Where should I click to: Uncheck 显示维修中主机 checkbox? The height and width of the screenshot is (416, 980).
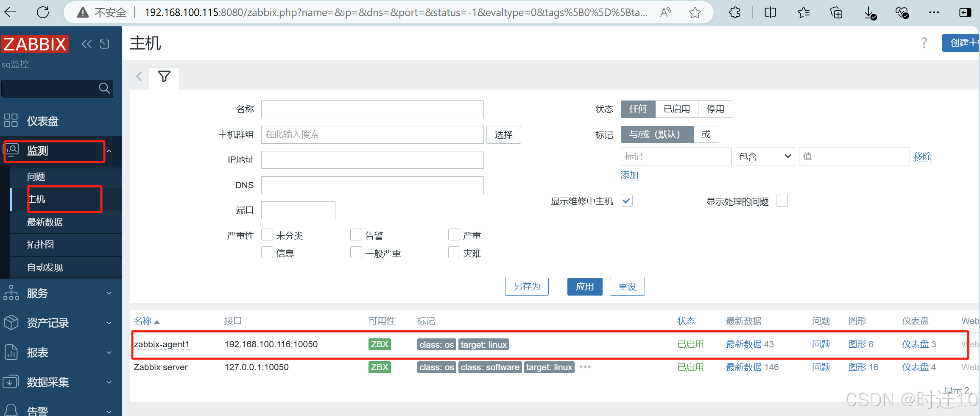627,201
